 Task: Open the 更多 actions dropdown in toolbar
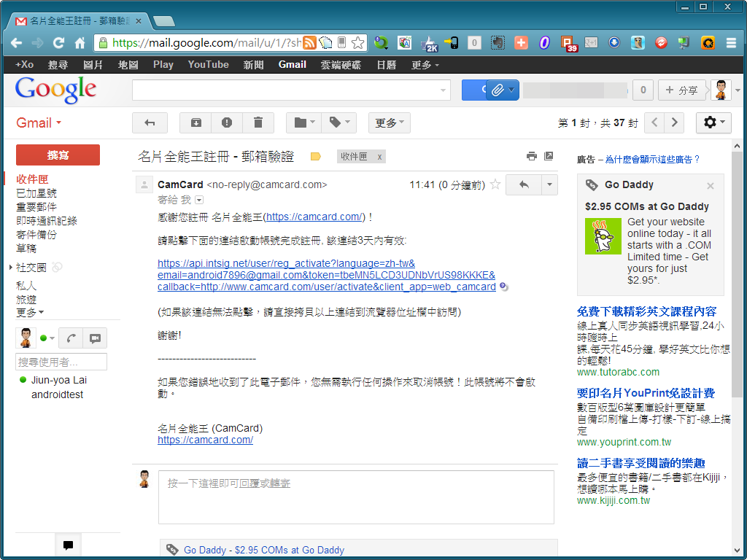390,122
